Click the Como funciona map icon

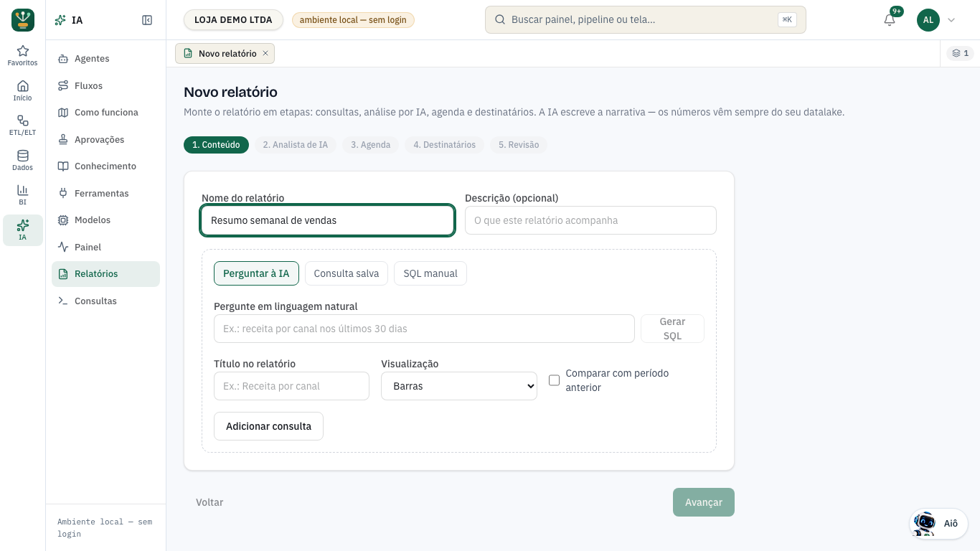tap(62, 113)
